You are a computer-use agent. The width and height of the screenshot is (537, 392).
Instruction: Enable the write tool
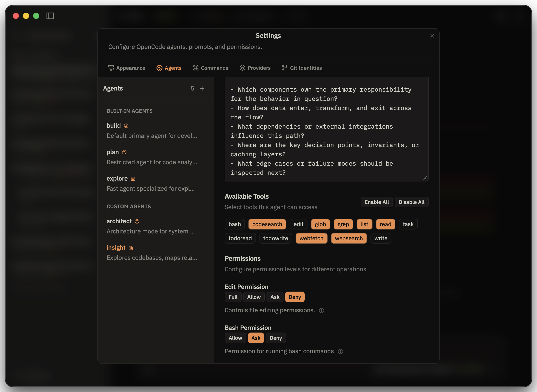coord(381,239)
